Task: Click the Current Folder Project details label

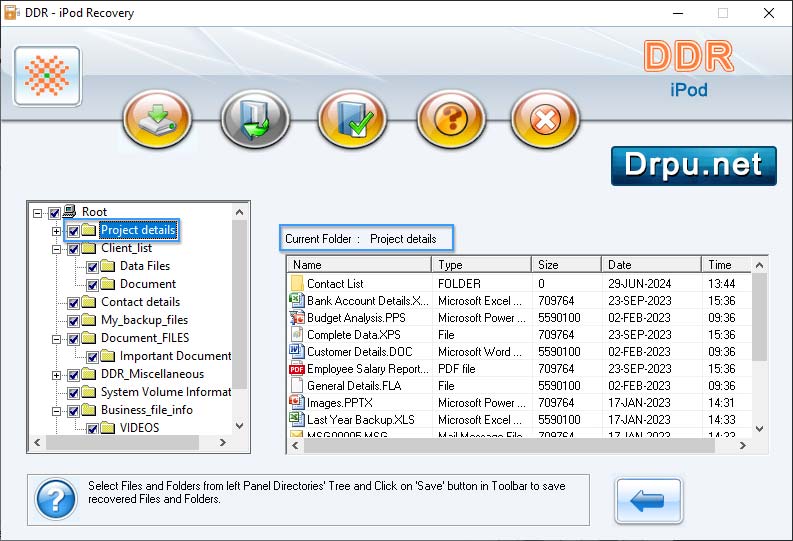Action: 367,239
